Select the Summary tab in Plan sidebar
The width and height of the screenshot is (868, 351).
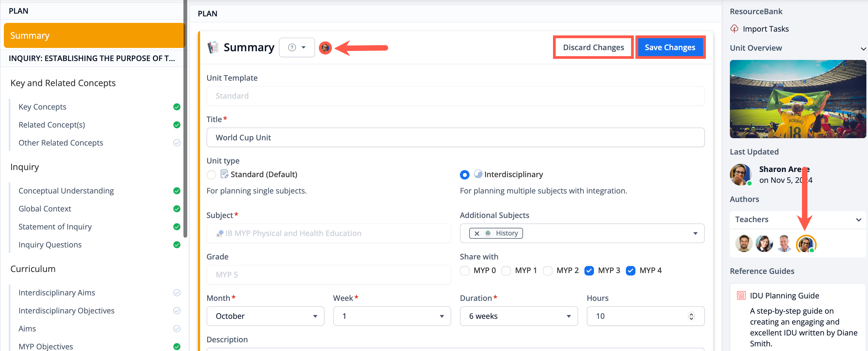[94, 35]
